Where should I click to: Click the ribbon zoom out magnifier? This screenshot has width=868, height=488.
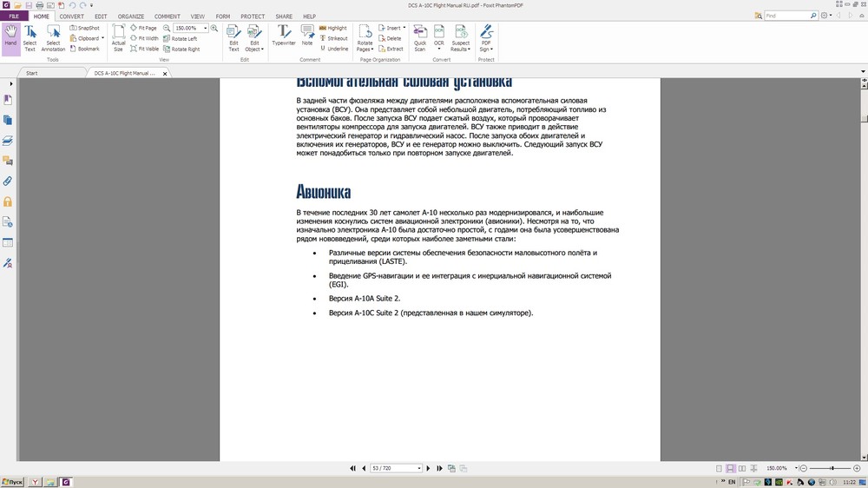tap(166, 28)
